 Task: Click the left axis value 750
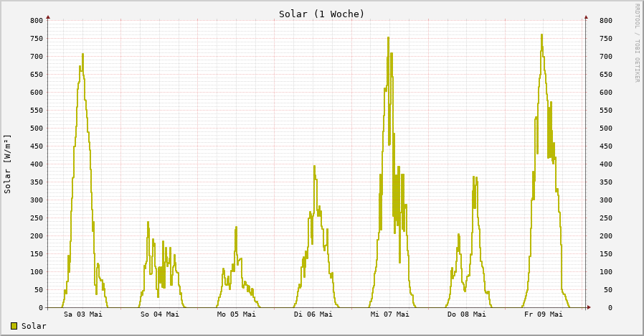[x=37, y=39]
